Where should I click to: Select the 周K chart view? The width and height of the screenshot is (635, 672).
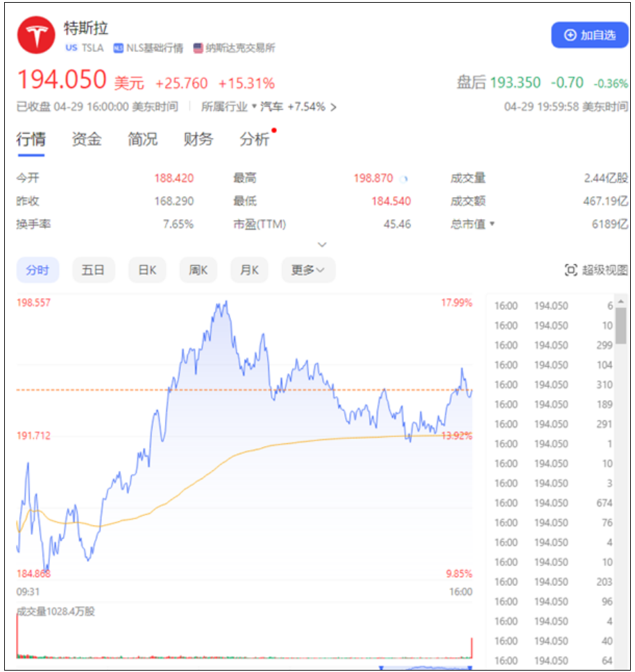tap(198, 270)
